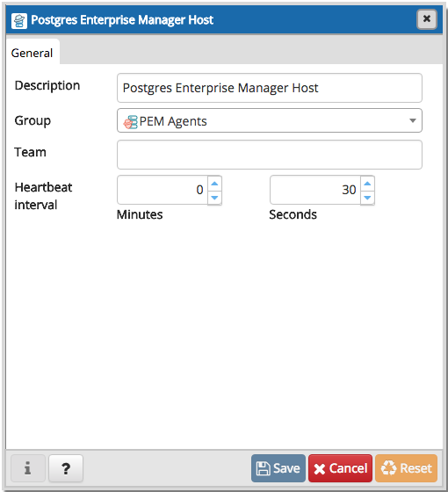Open help with the question mark icon
448x492 pixels.
click(66, 468)
